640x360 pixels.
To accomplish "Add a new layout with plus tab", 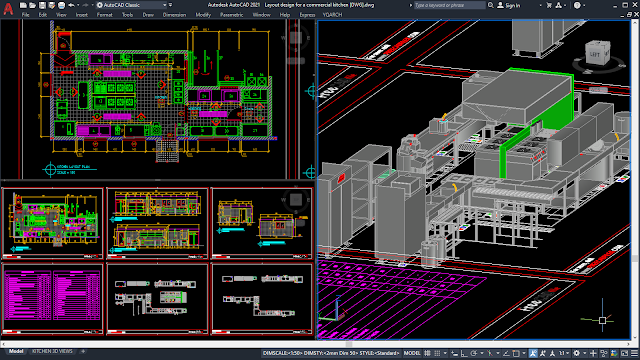I will coord(83,351).
